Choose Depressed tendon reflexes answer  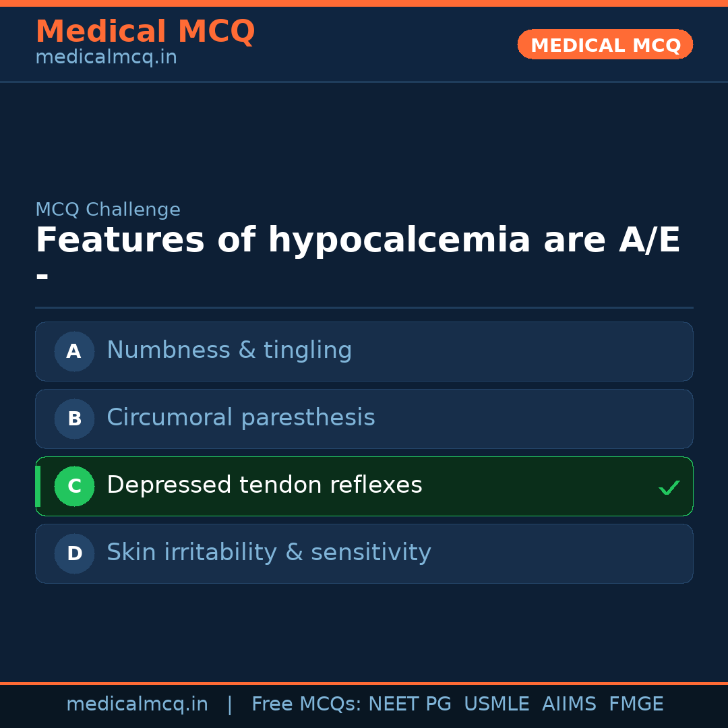(x=264, y=485)
